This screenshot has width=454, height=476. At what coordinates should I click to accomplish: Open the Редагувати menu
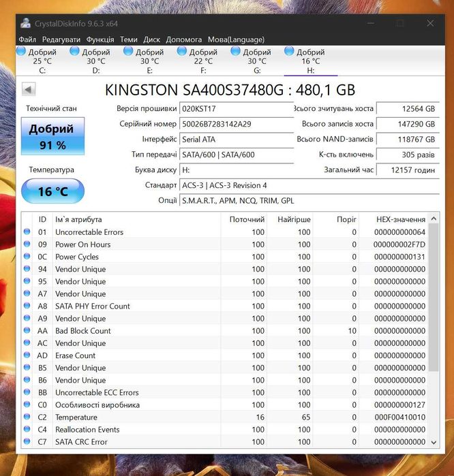tap(61, 39)
